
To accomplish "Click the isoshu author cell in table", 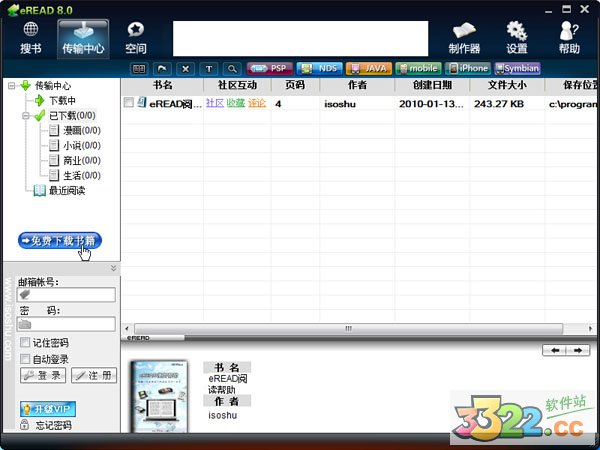I will point(340,104).
